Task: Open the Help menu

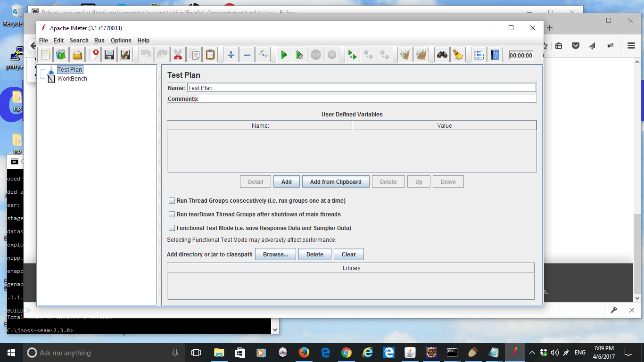Action: (143, 41)
